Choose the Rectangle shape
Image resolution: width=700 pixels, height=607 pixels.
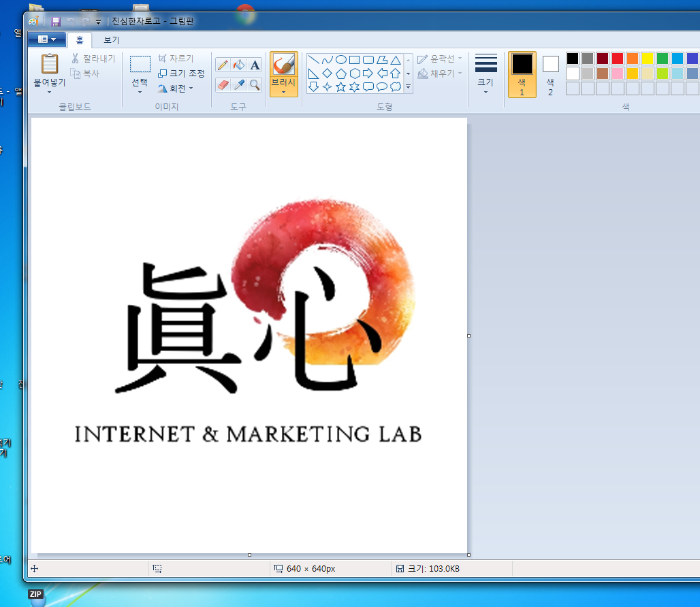[x=355, y=60]
